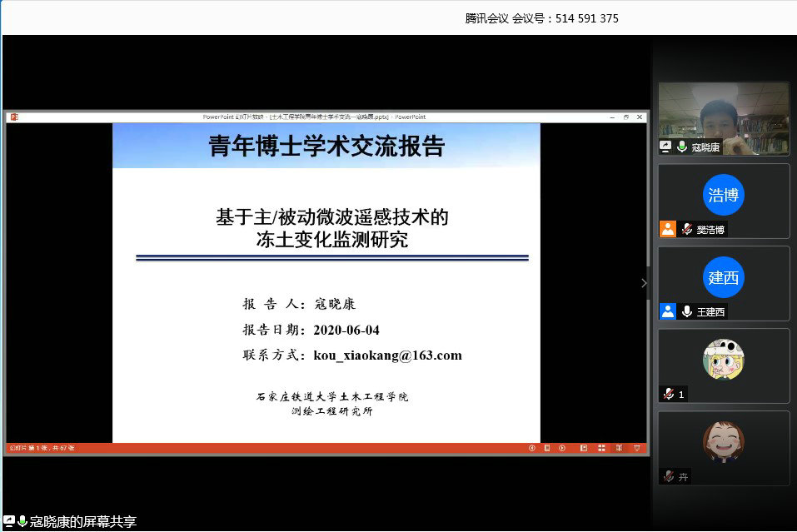Start Slide Show from status bar icon
Viewport: 797px width, 532px height.
click(636, 448)
